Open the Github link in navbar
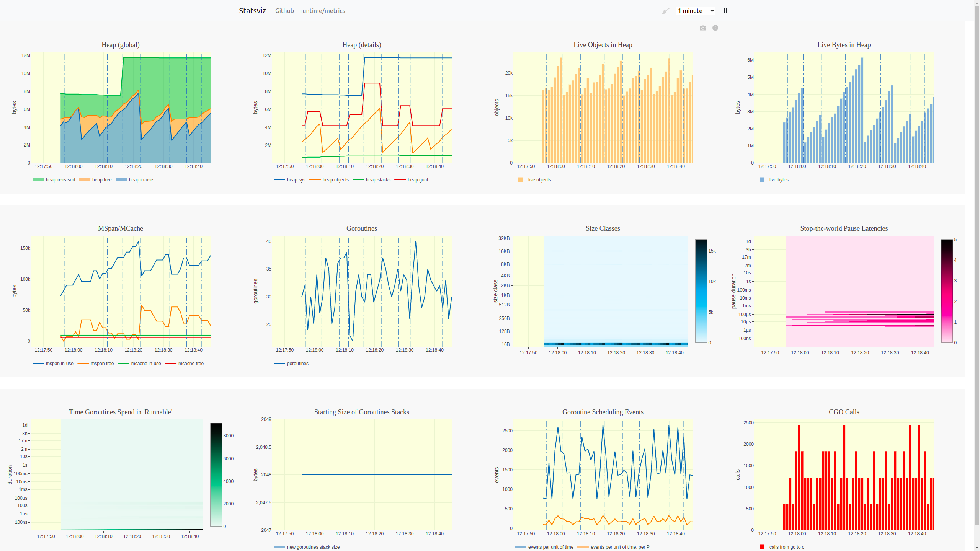 [x=284, y=11]
